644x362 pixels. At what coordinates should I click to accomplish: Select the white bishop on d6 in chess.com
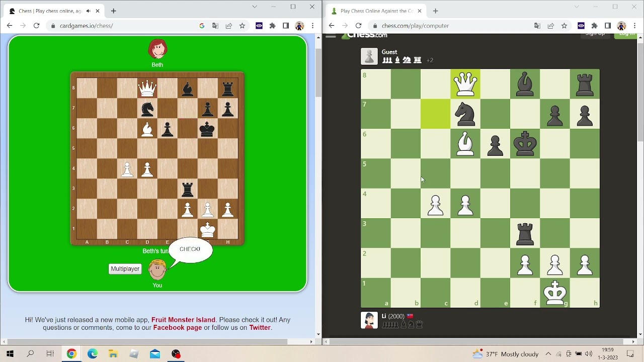(x=465, y=144)
